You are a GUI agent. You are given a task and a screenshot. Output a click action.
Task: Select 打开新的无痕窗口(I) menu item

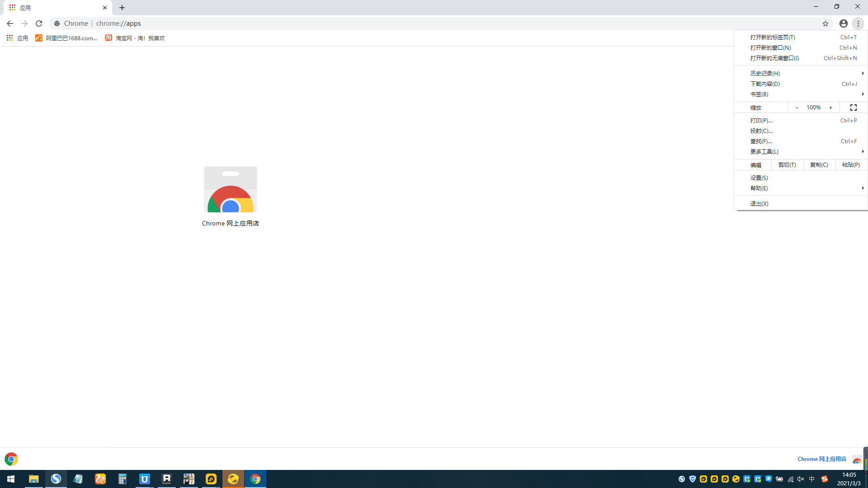[774, 58]
